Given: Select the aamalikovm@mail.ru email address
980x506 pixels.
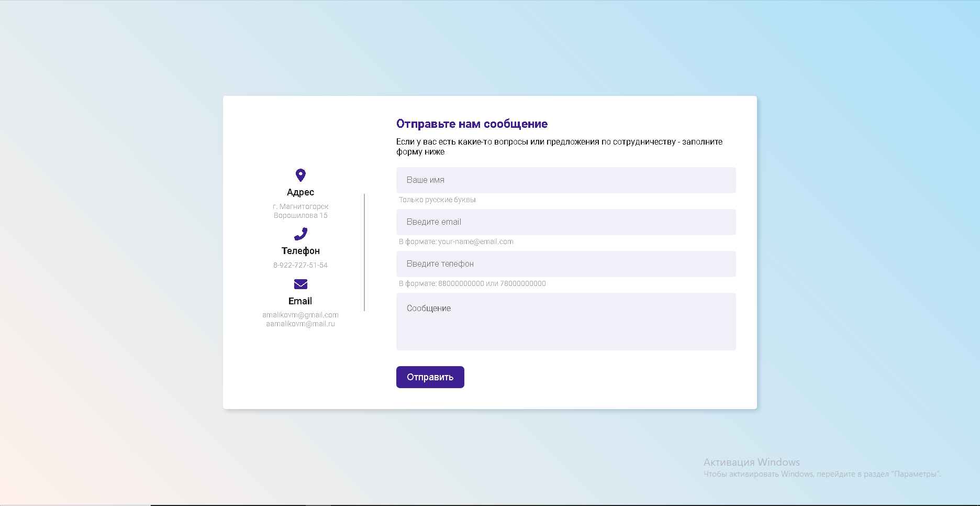Looking at the screenshot, I should 300,324.
